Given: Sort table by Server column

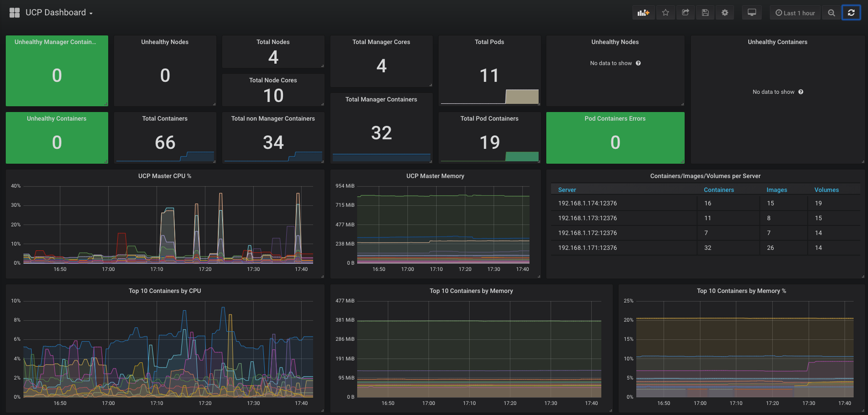Looking at the screenshot, I should point(567,190).
